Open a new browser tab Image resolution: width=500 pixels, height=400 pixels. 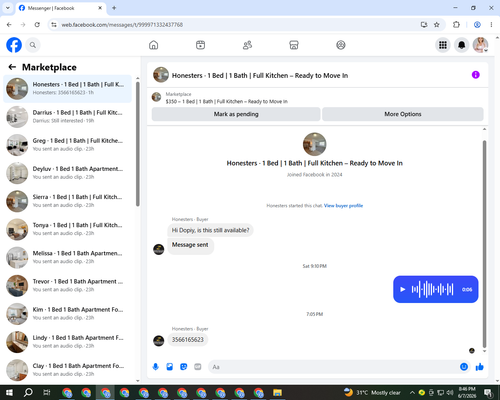(x=114, y=8)
